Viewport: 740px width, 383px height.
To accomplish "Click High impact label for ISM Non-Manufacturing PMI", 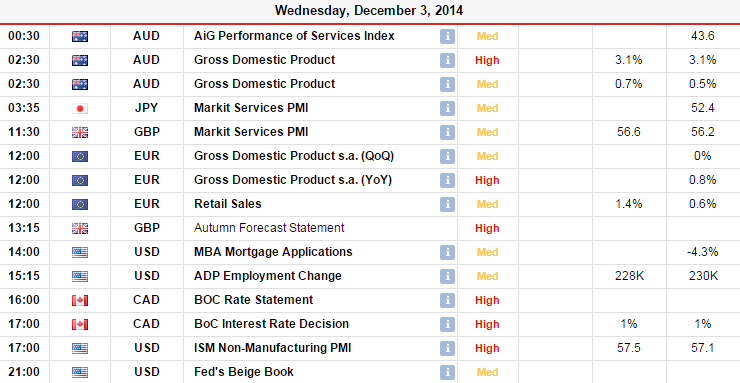I will (x=487, y=349).
